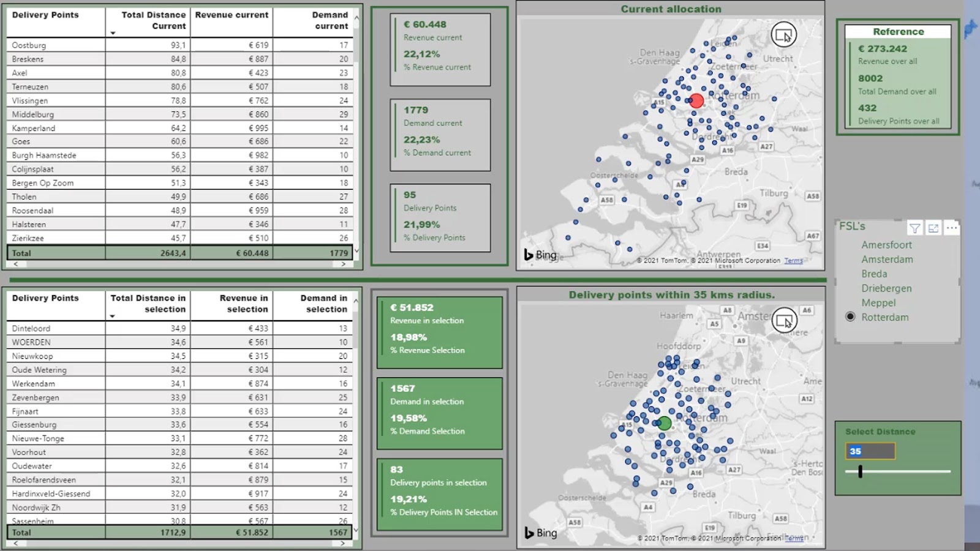Sort by Demand current column header

pyautogui.click(x=330, y=20)
